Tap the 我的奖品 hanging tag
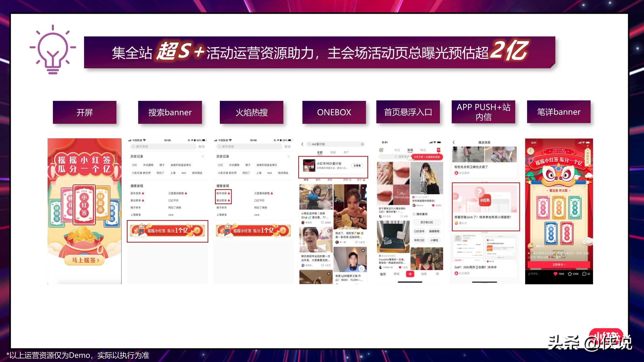 pyautogui.click(x=587, y=157)
